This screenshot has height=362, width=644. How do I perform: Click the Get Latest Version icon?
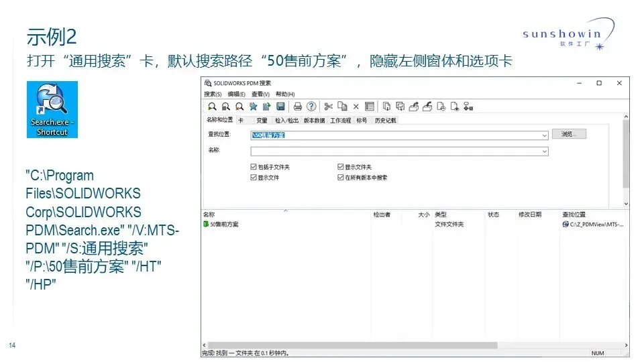[x=386, y=107]
